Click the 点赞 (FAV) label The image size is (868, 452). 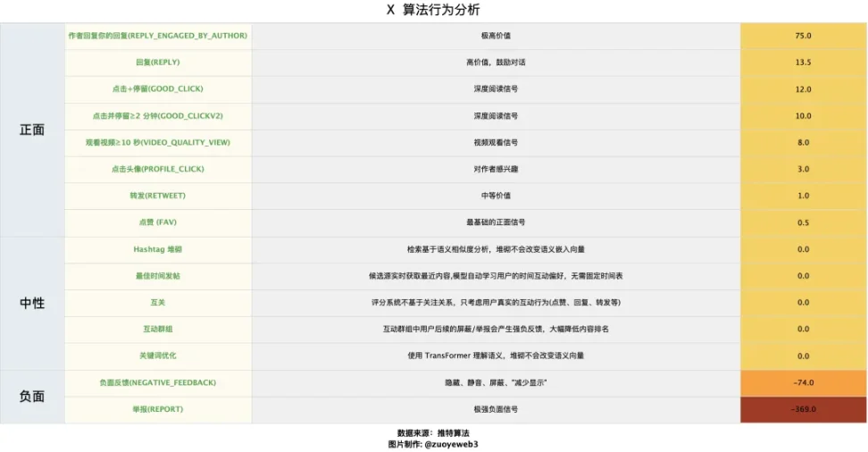click(158, 222)
